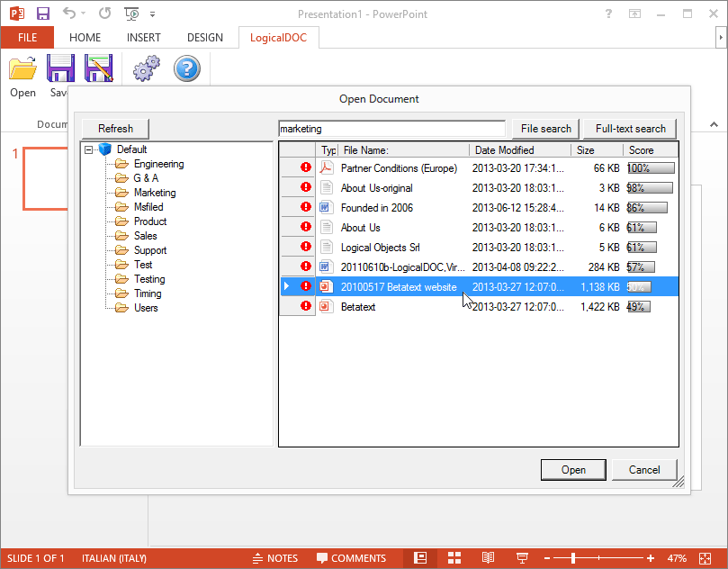Click the PDF icon for Partner Conditions
The width and height of the screenshot is (728, 569).
coord(327,167)
